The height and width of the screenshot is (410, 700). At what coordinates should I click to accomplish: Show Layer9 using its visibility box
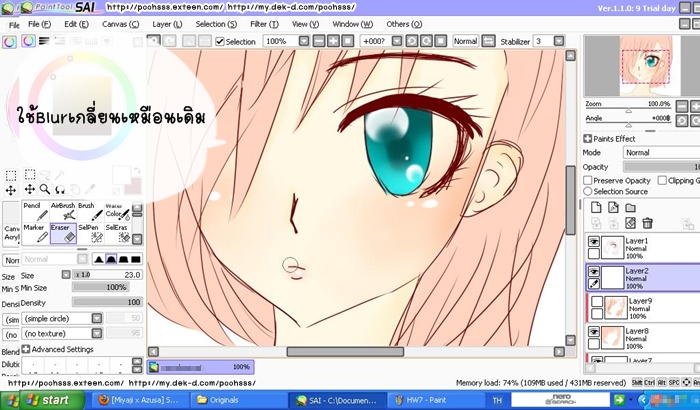pos(597,301)
